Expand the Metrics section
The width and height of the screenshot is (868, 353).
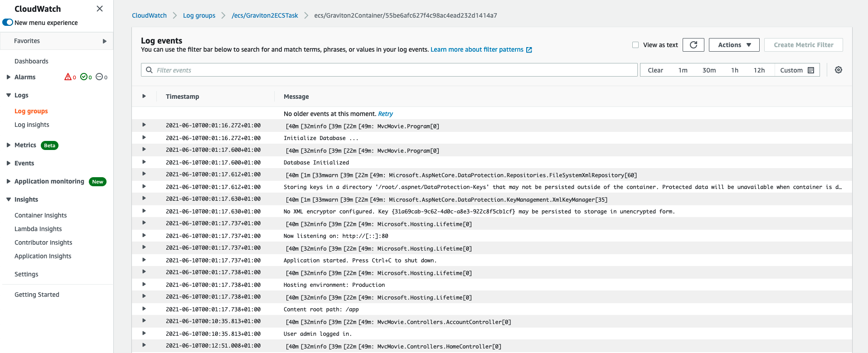8,145
